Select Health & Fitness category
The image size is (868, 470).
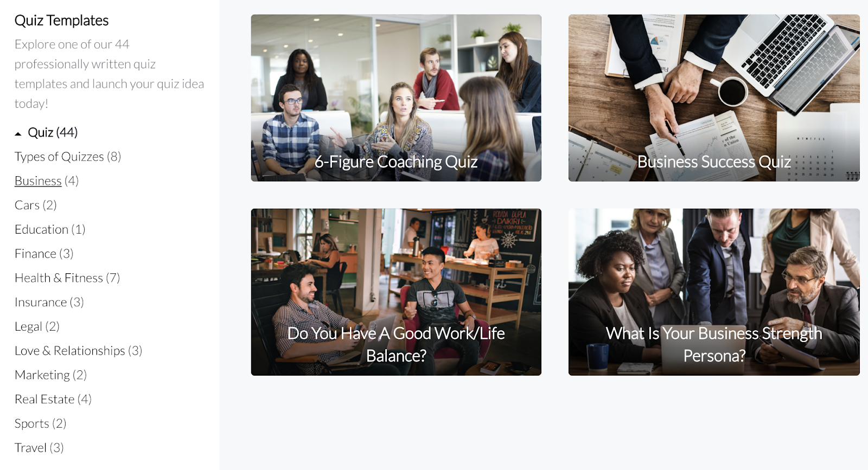[67, 278]
